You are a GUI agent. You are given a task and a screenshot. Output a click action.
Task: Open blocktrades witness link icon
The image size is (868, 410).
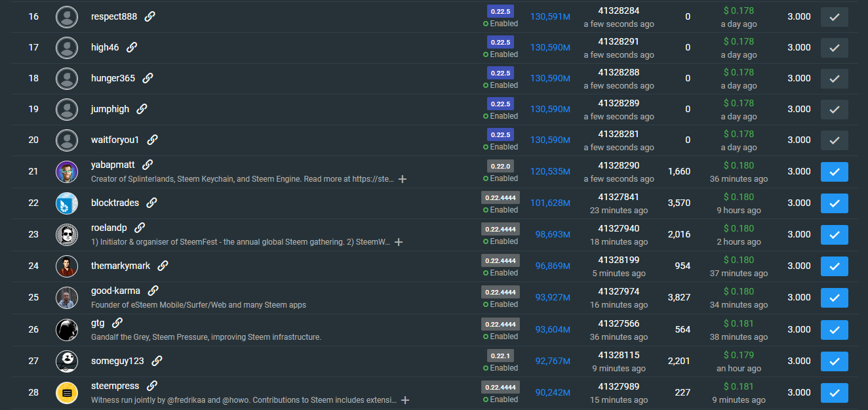[151, 203]
